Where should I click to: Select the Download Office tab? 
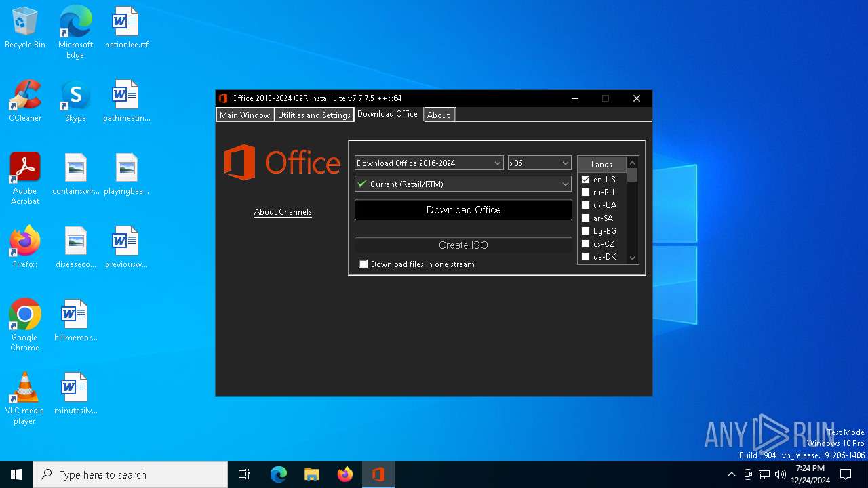(x=388, y=114)
